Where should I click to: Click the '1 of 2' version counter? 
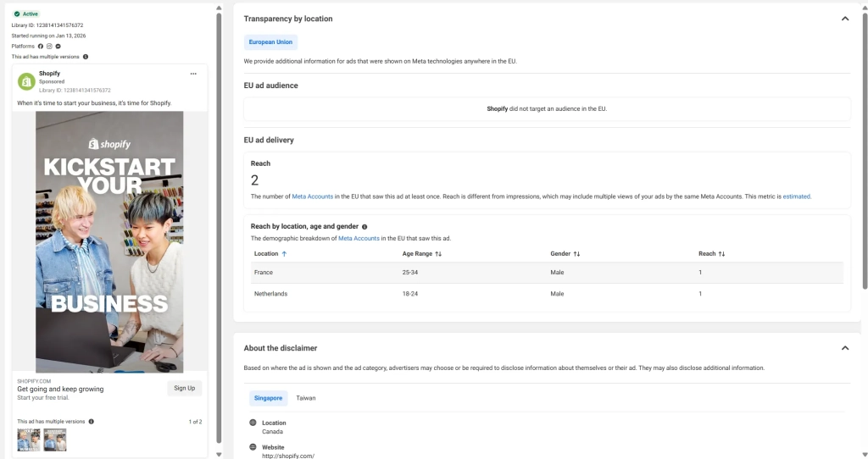[196, 422]
